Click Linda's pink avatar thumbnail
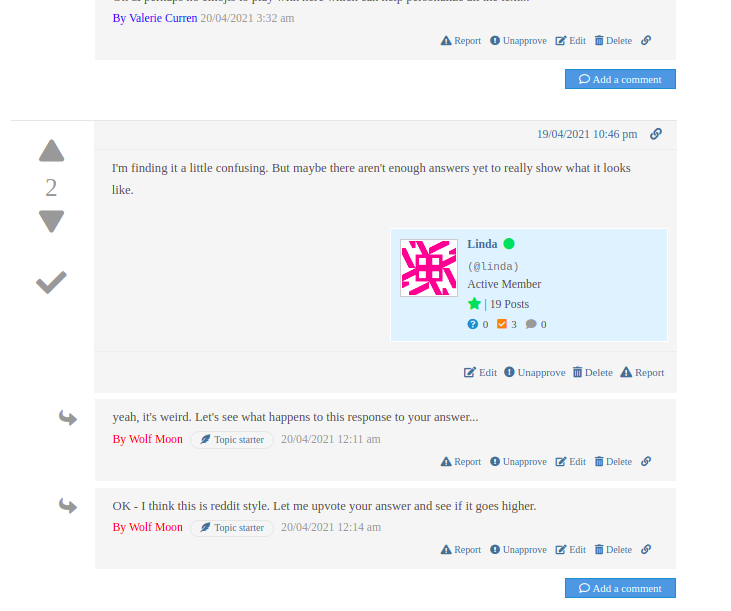731x611 pixels. [x=429, y=268]
